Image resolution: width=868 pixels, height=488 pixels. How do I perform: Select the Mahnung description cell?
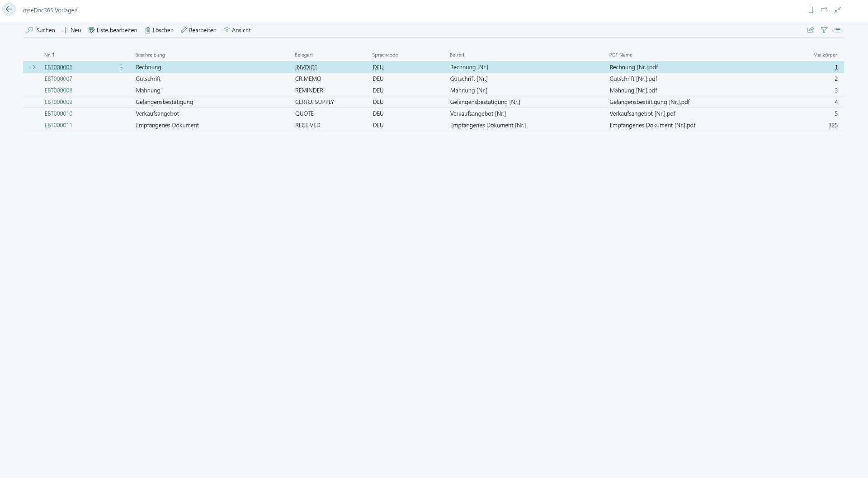point(148,90)
